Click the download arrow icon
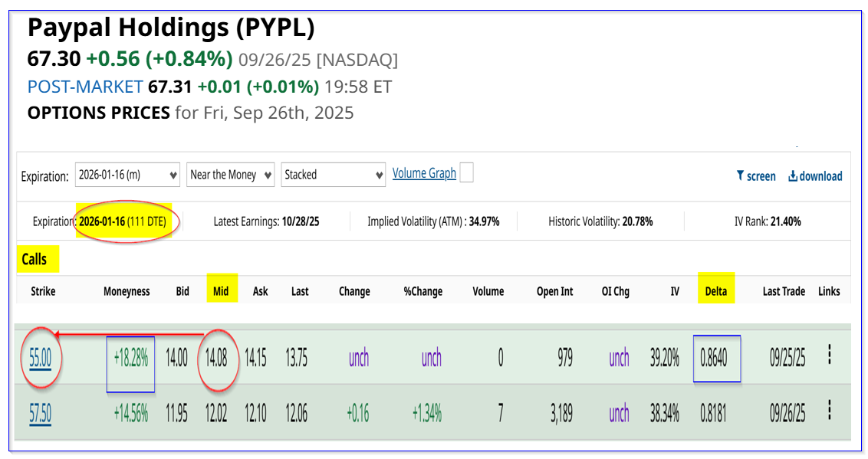868x459 pixels. [x=793, y=175]
